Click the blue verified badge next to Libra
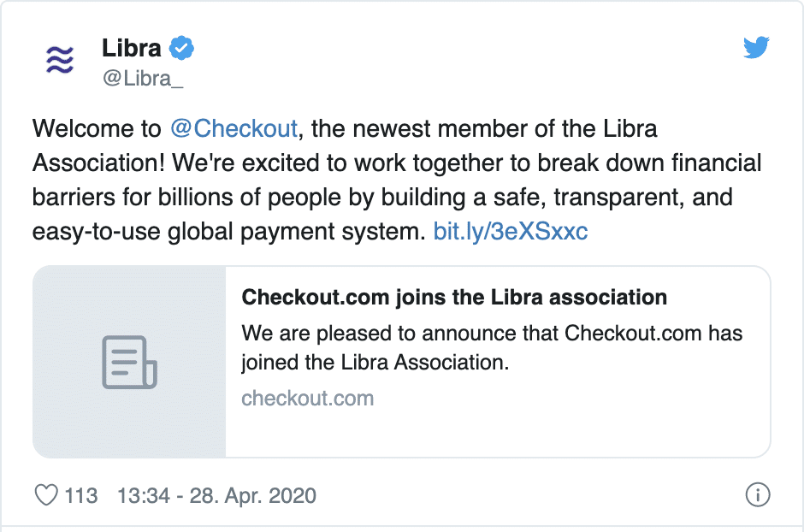 click(x=181, y=48)
